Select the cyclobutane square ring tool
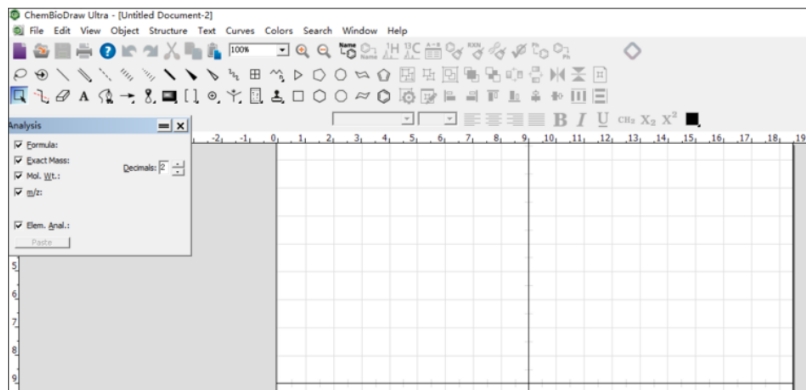809x390 pixels. click(x=298, y=96)
